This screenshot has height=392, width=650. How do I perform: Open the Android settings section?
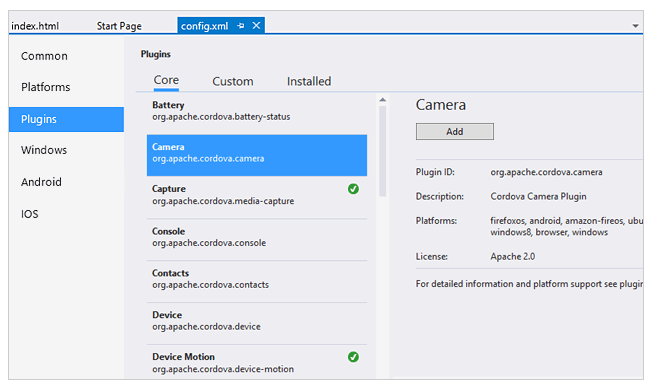[x=41, y=182]
